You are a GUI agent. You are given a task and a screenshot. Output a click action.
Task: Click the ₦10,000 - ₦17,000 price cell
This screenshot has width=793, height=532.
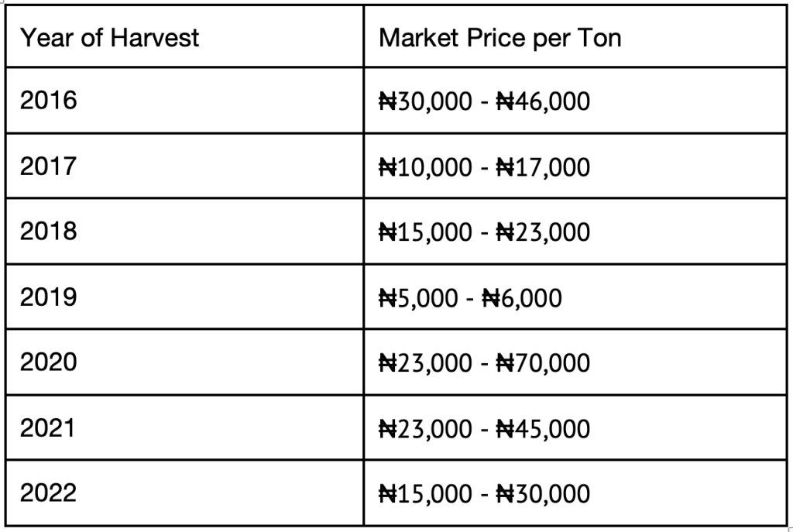pyautogui.click(x=575, y=166)
